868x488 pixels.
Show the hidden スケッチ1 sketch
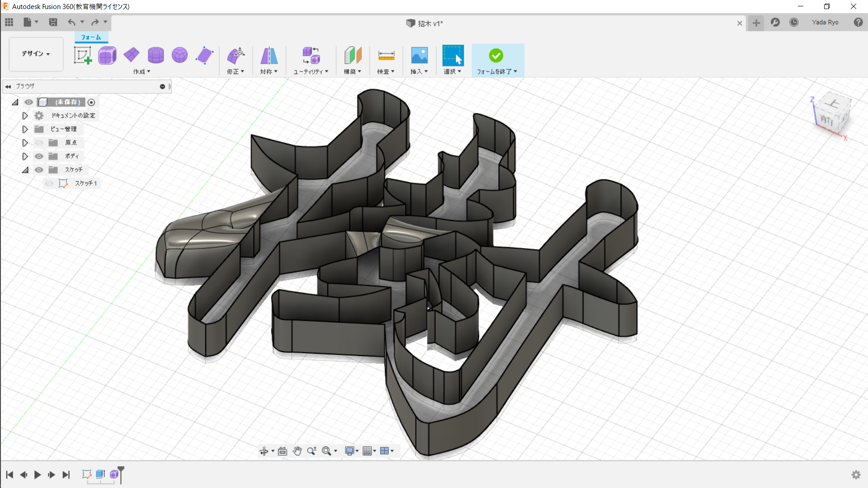[49, 183]
